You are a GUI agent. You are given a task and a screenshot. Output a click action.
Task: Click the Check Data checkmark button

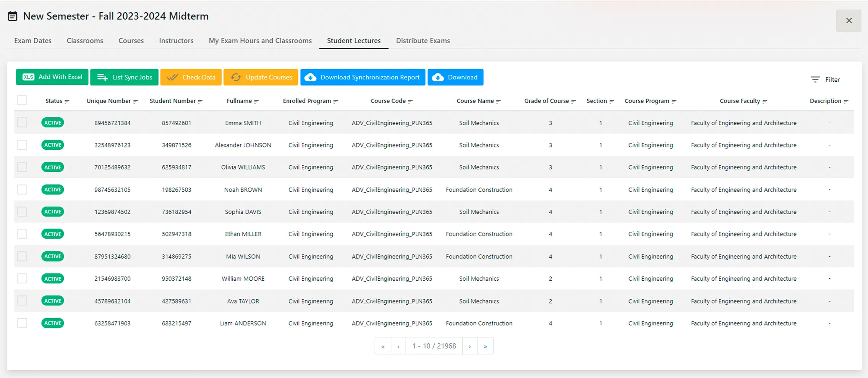(x=191, y=77)
